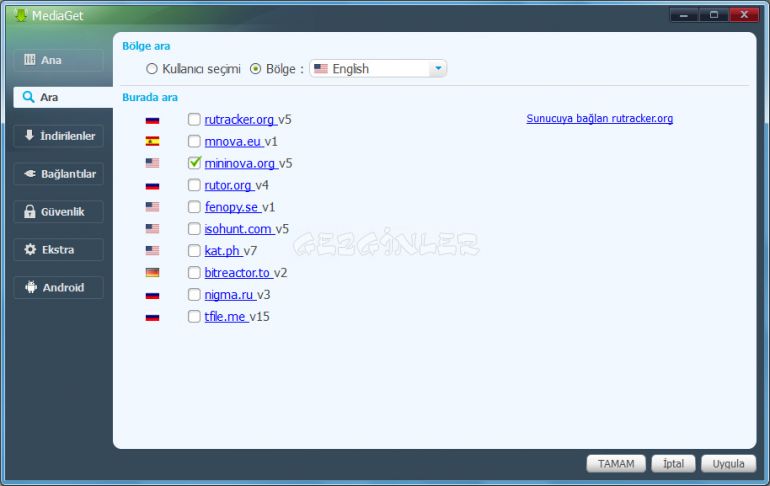770x486 pixels.
Task: Open the İndirilenler tab
Action: [58, 136]
